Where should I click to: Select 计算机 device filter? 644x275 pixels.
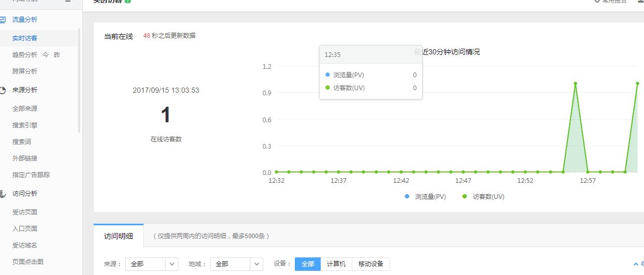click(x=336, y=264)
